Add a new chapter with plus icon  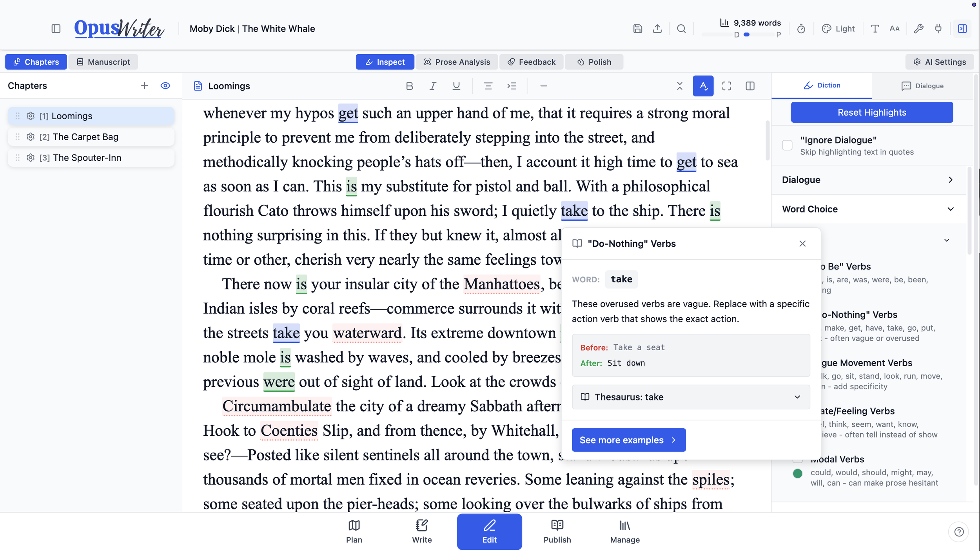tap(145, 85)
